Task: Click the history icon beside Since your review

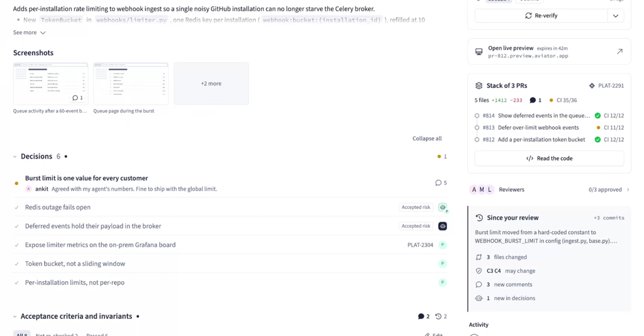Action: coord(479,218)
